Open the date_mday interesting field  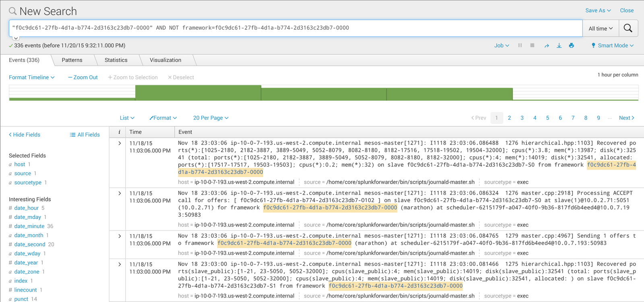coord(28,217)
